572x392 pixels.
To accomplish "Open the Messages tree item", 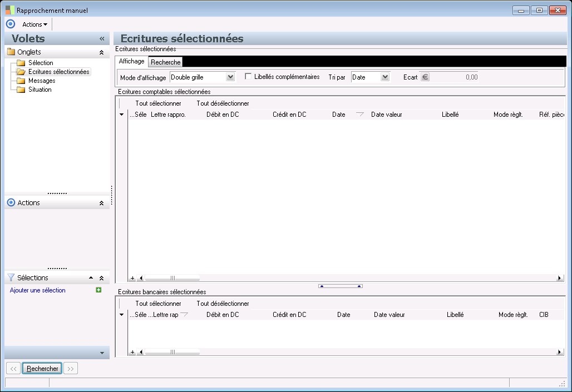I will (42, 81).
